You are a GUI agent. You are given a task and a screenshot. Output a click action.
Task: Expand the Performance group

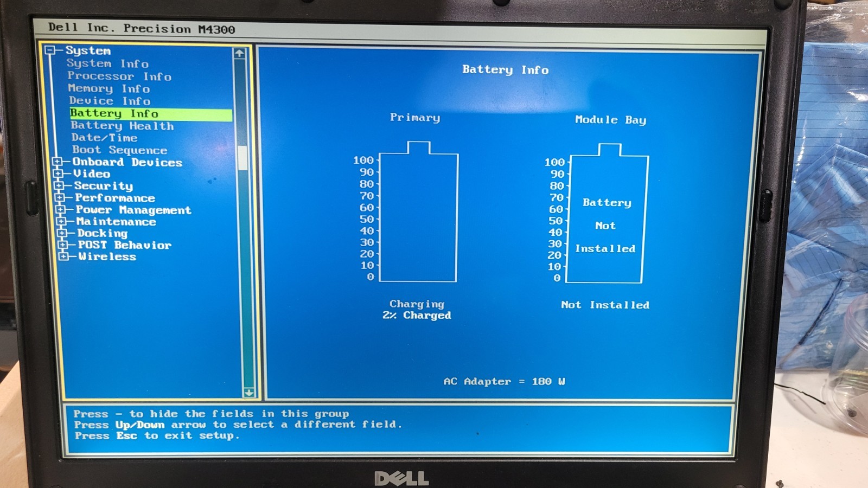tap(60, 197)
